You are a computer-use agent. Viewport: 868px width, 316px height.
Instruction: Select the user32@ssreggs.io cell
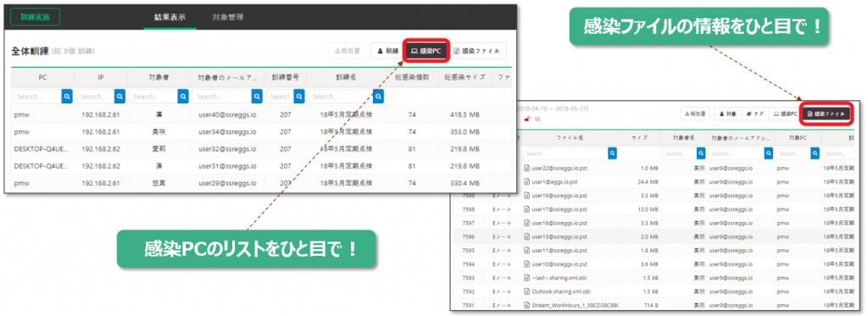tap(227, 149)
